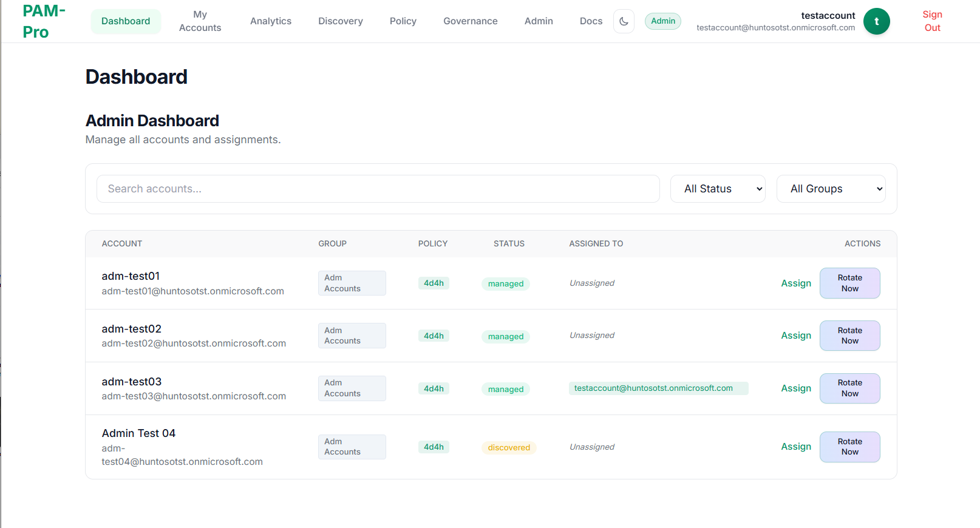This screenshot has height=528, width=980.
Task: Open the Analytics section
Action: point(271,21)
